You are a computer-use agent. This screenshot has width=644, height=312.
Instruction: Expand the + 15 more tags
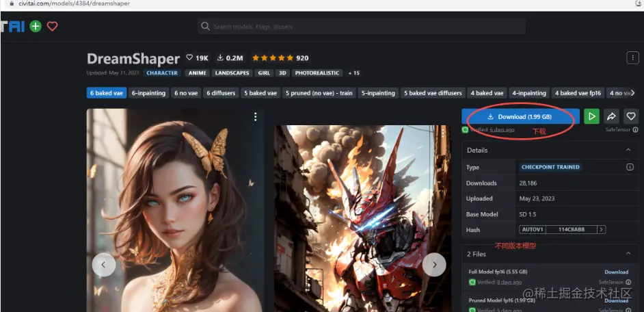pos(353,73)
